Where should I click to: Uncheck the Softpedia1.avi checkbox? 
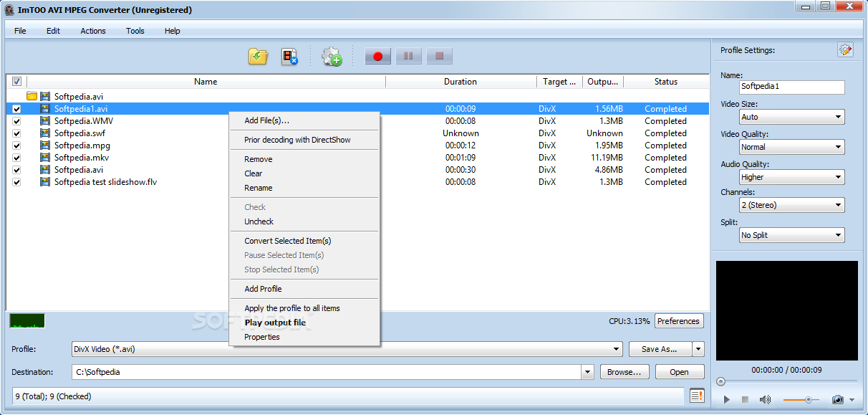(16, 109)
